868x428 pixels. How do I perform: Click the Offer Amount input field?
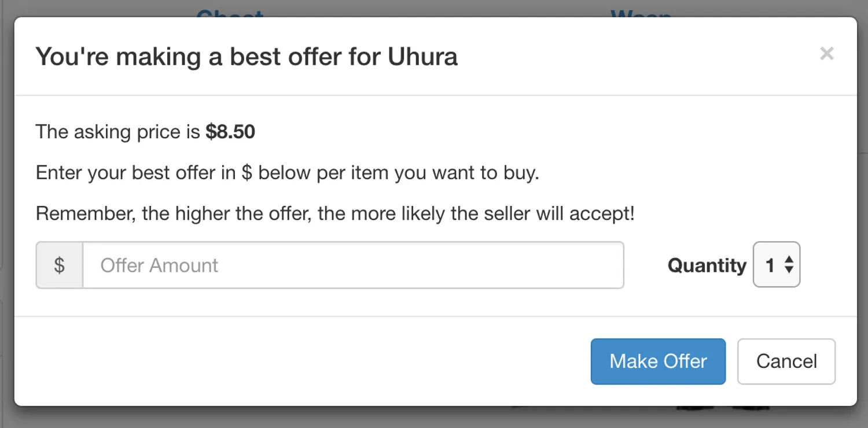(353, 265)
